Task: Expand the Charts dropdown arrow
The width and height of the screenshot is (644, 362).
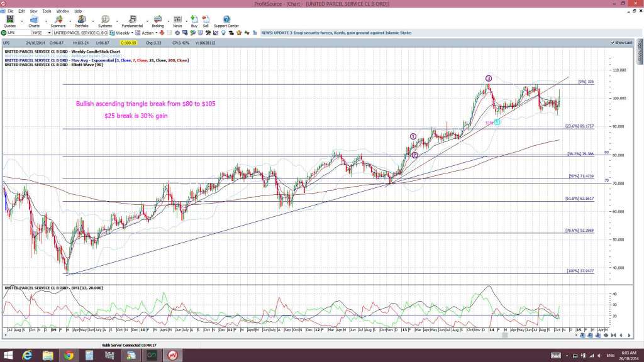Action: point(45,21)
